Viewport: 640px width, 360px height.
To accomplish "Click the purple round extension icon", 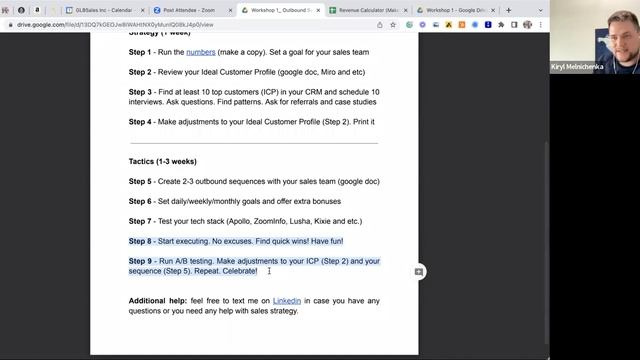I will pos(422,25).
